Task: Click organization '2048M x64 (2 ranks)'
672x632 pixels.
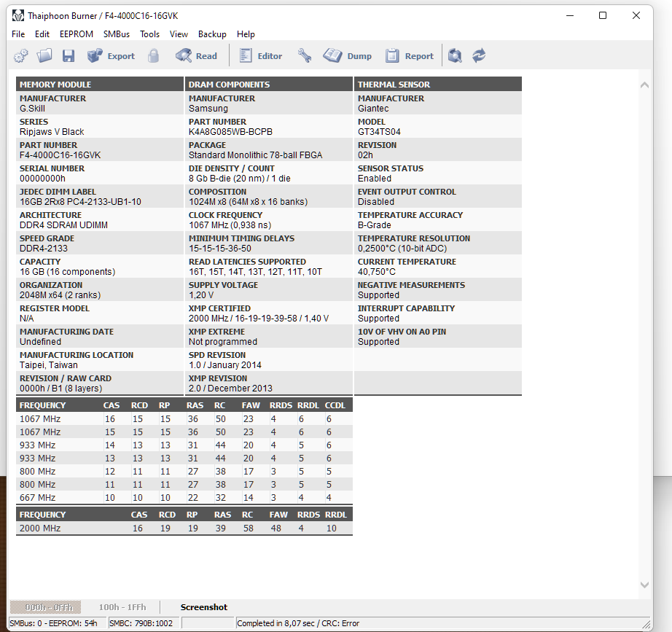Action: [x=60, y=295]
